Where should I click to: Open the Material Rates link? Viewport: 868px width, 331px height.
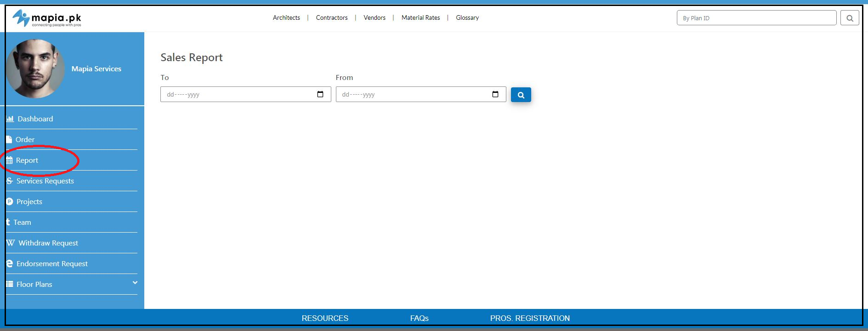pos(420,17)
